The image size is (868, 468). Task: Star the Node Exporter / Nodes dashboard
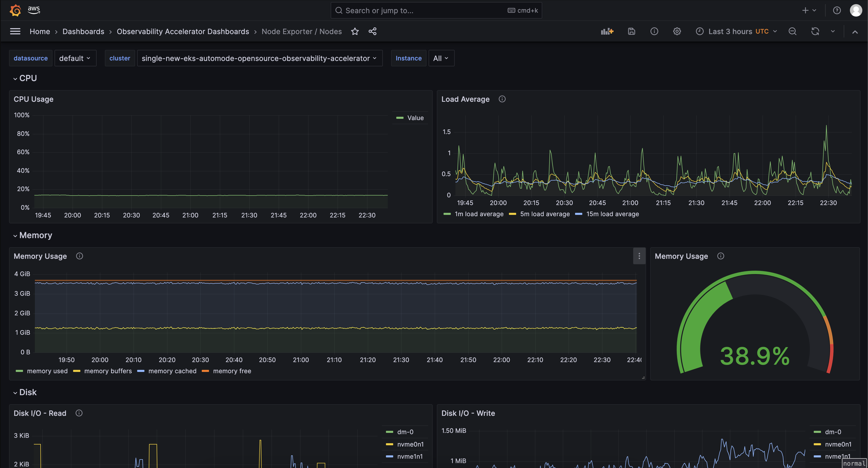355,31
